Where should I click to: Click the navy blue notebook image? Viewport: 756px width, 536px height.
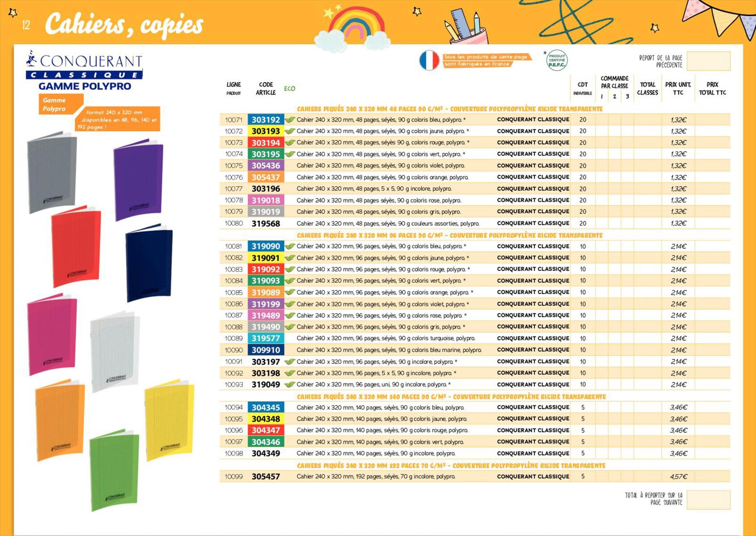[149, 263]
